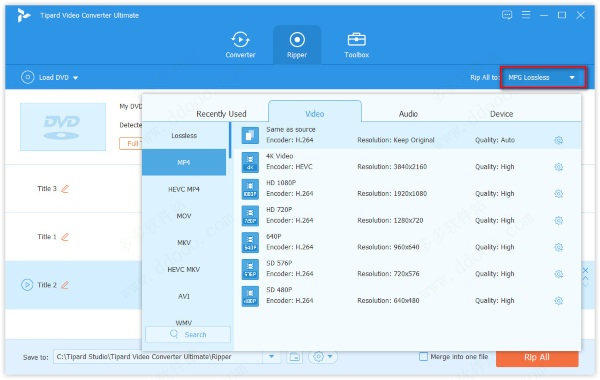
Task: Click the Save to path field
Action: (158, 357)
